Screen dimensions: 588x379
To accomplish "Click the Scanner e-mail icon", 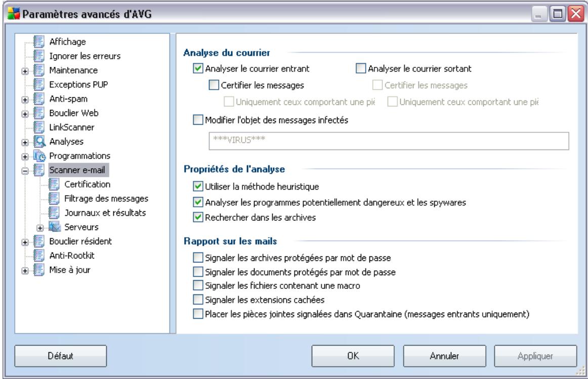I will click(39, 170).
